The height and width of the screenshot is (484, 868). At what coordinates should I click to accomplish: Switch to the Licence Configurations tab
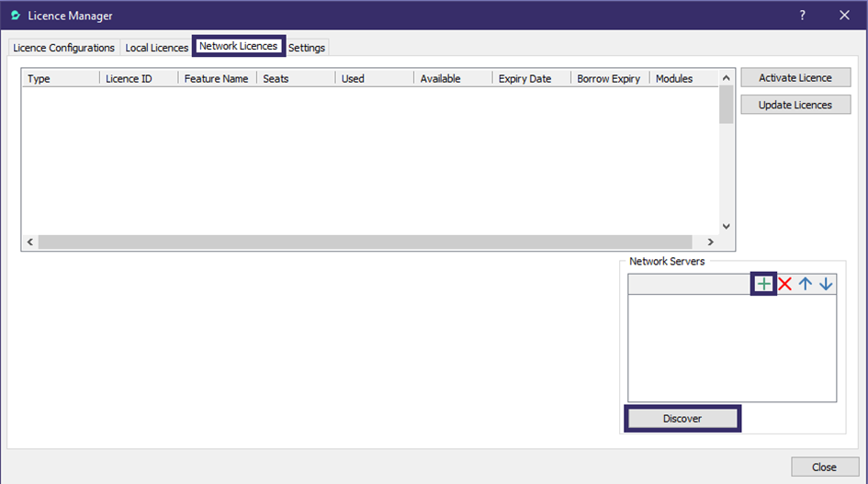pos(64,48)
